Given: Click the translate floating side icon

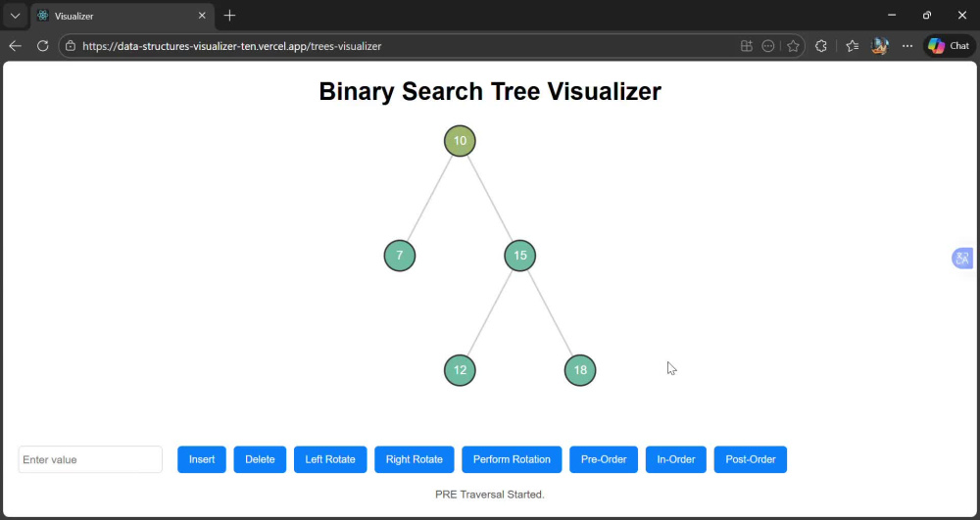Looking at the screenshot, I should (962, 258).
